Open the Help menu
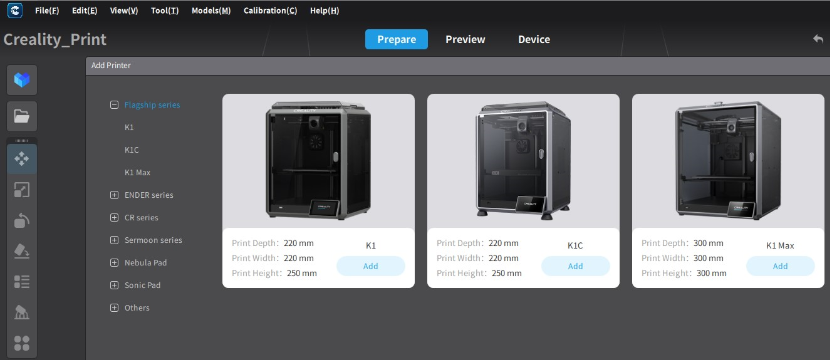Viewport: 830px width, 360px height. click(x=324, y=11)
